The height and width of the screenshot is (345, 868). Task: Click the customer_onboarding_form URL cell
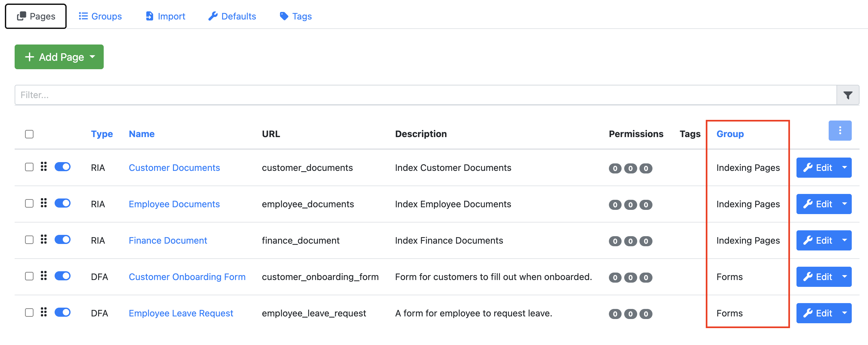click(320, 277)
